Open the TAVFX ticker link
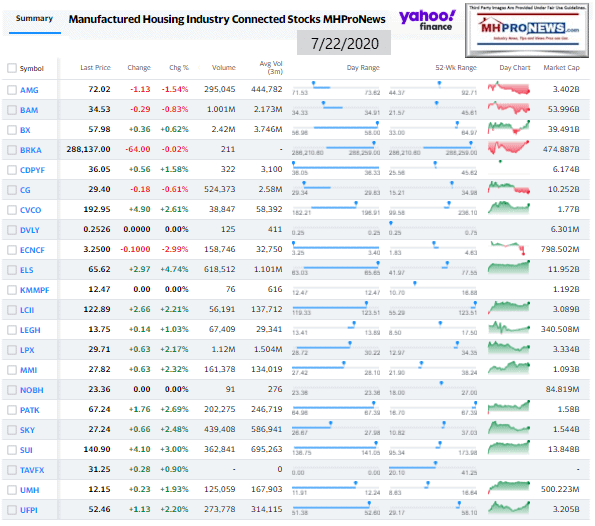Viewport: 595px width, 526px height. (32, 470)
